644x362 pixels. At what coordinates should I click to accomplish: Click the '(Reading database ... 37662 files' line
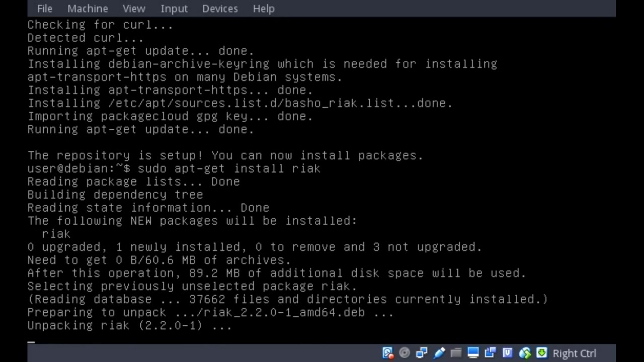coord(288,299)
